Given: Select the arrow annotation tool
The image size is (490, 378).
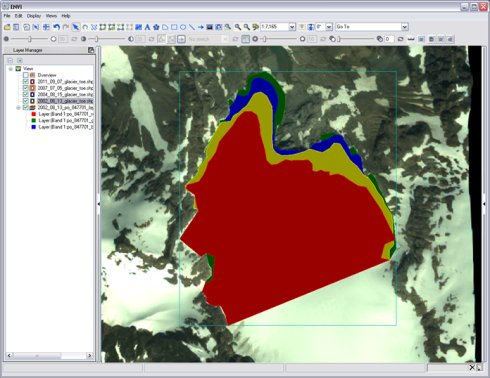Looking at the screenshot, I should (201, 27).
